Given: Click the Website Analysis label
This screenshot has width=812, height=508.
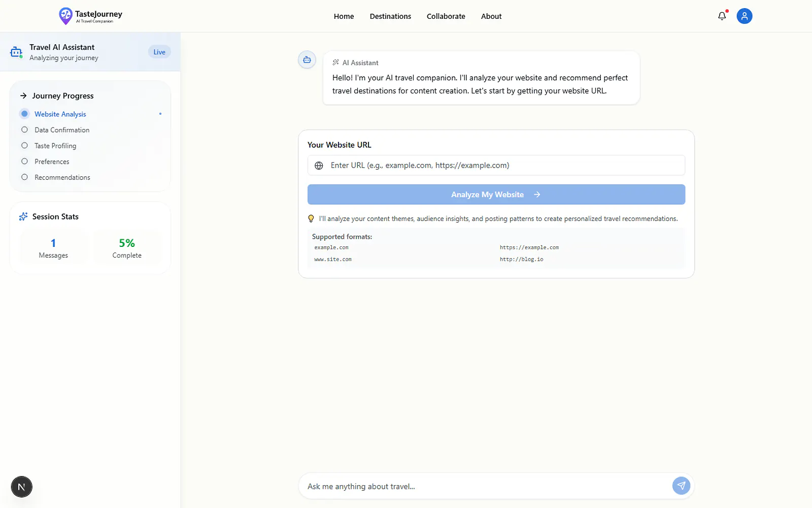Looking at the screenshot, I should click(60, 114).
